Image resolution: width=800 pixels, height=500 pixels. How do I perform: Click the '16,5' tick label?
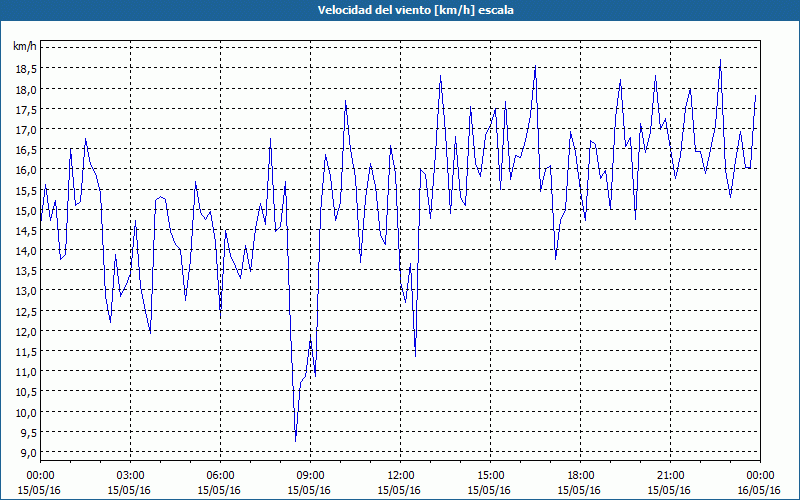pyautogui.click(x=27, y=150)
